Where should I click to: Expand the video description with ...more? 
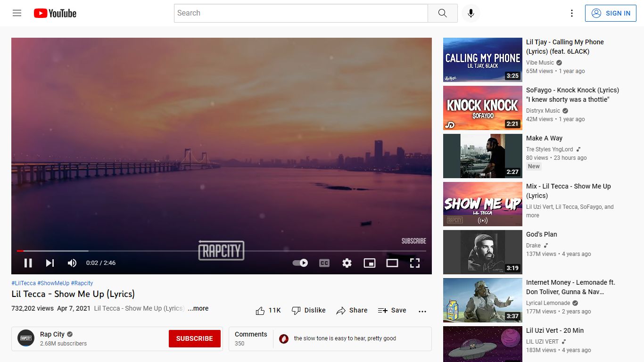[x=198, y=308]
